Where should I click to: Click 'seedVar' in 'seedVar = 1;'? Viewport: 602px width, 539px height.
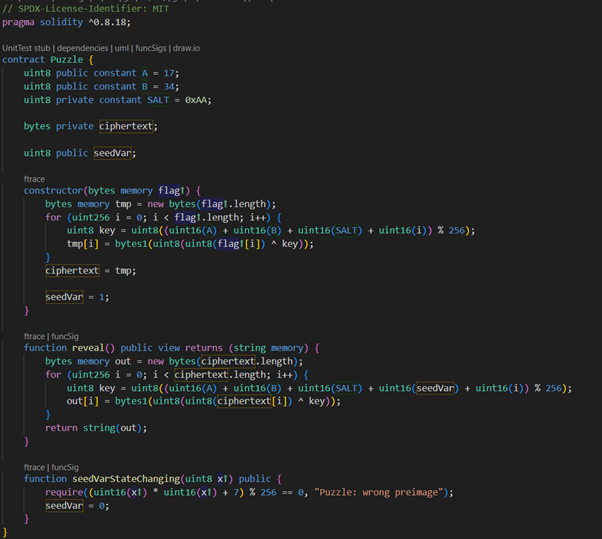point(64,297)
